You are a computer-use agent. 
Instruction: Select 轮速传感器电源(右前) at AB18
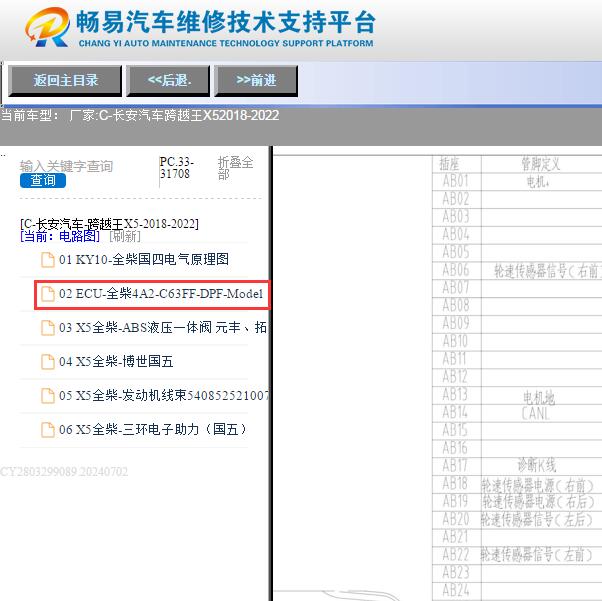[x=541, y=485]
